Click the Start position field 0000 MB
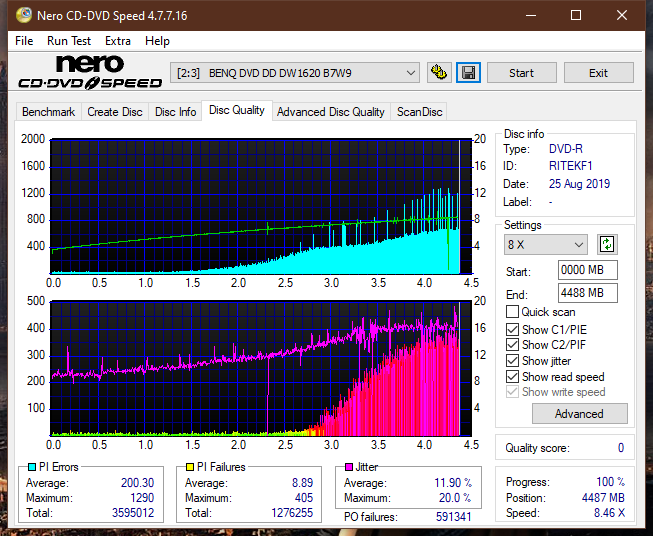The image size is (653, 536). point(587,270)
